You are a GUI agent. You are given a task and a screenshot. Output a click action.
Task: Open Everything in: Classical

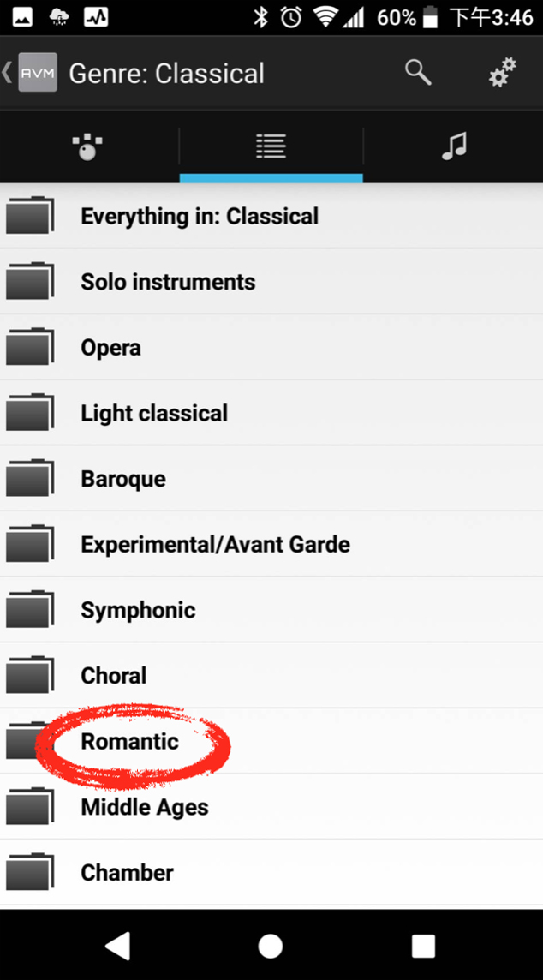click(x=271, y=216)
